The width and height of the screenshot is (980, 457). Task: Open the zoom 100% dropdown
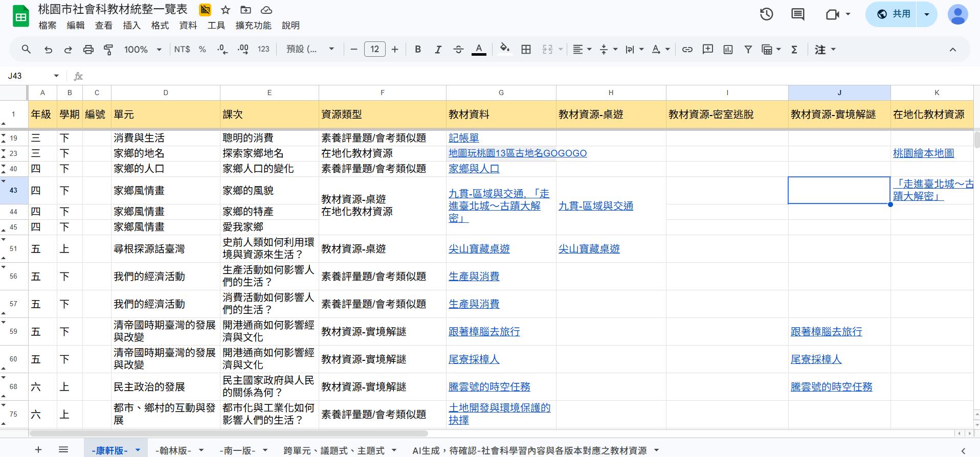(143, 50)
